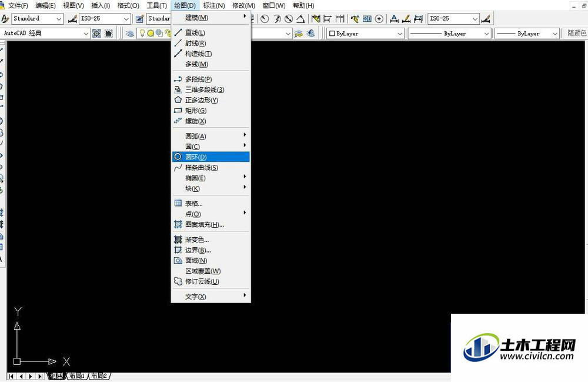Open the ByLayer linetype dropdown
The width and height of the screenshot is (588, 382).
tap(449, 34)
